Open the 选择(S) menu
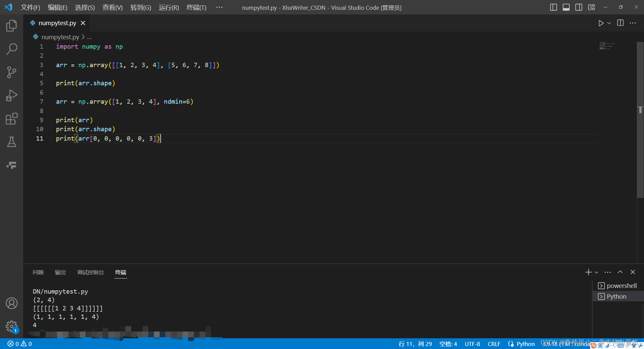The image size is (644, 349). 85,7
